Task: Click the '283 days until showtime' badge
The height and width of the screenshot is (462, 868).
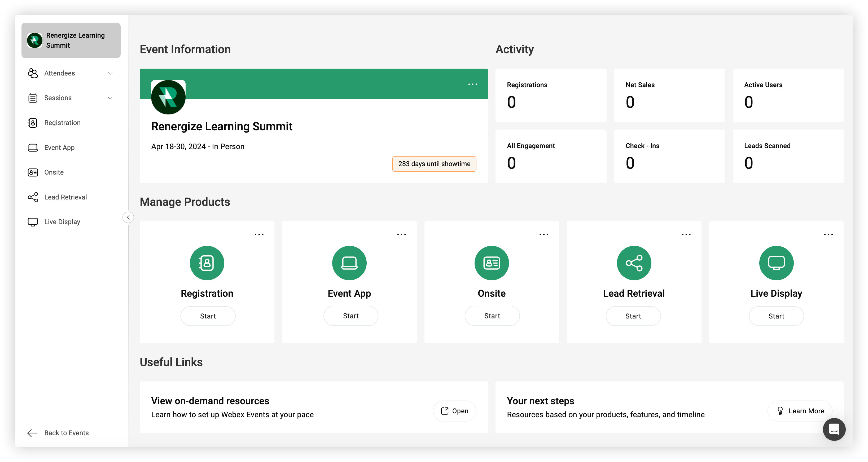Action: (x=434, y=164)
